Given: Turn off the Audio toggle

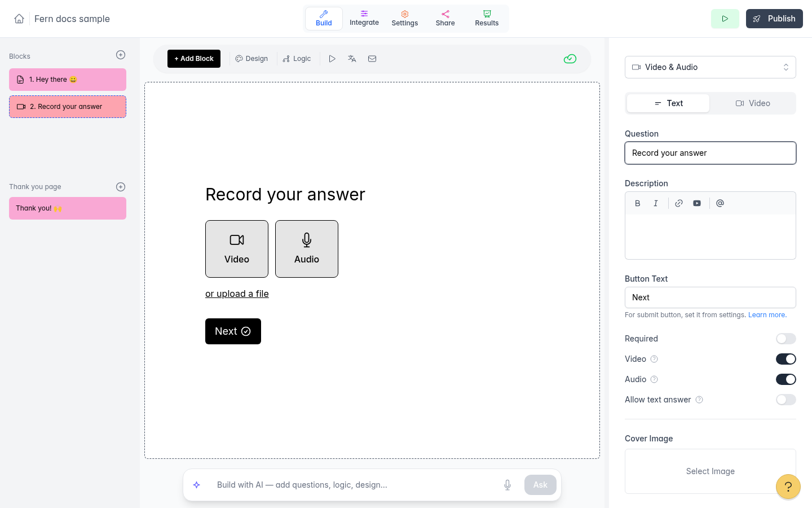Looking at the screenshot, I should 786,379.
